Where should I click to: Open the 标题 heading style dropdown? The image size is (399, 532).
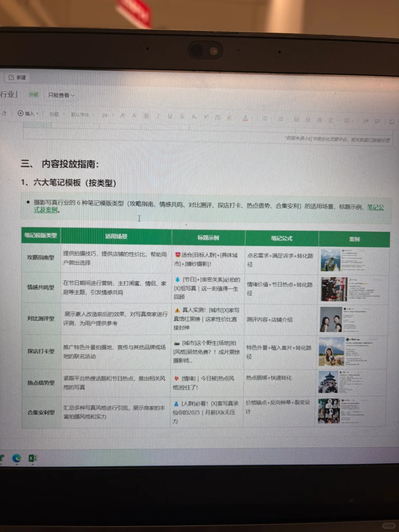pyautogui.click(x=57, y=114)
